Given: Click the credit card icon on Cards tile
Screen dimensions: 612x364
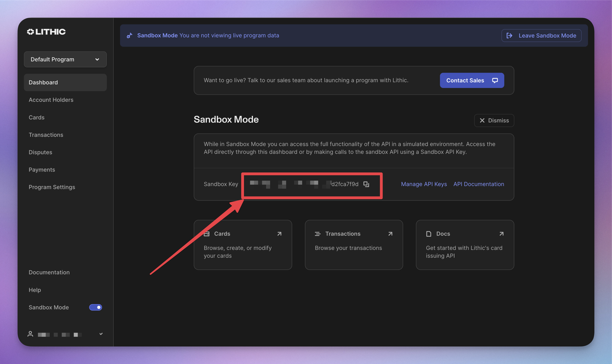Looking at the screenshot, I should coord(207,234).
